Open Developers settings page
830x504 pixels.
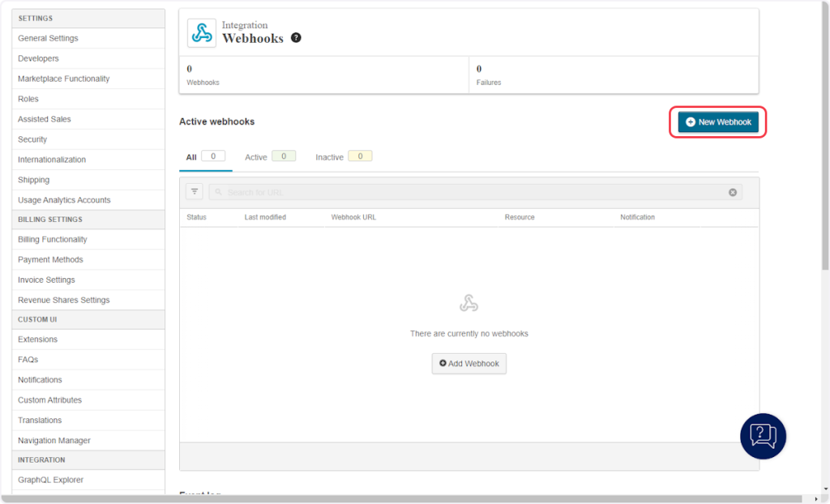pos(38,58)
